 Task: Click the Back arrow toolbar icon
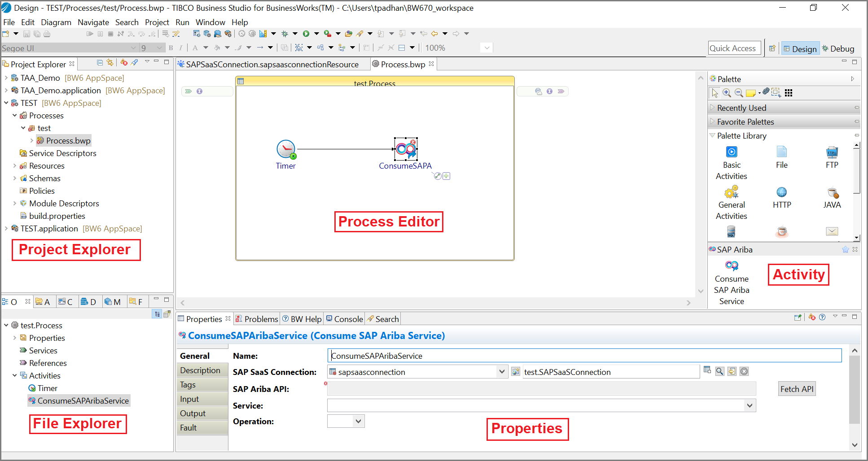pos(434,34)
